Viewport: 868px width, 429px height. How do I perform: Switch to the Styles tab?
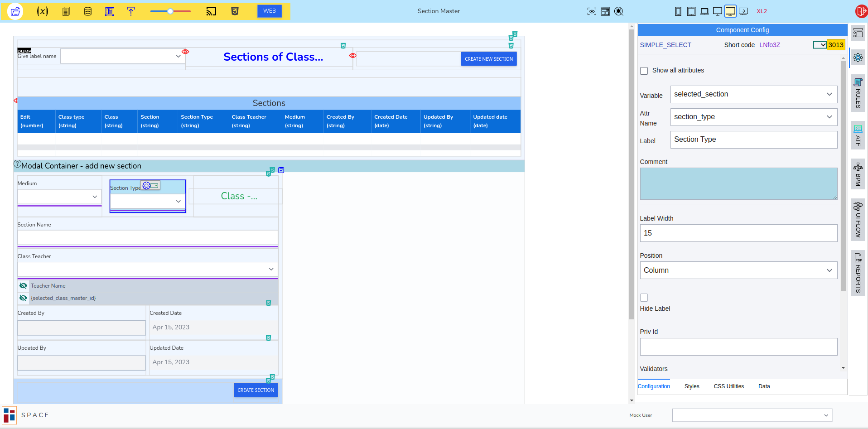pos(691,386)
